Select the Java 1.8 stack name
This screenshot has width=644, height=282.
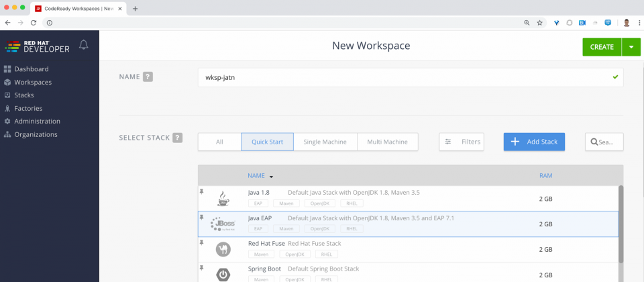[259, 193]
